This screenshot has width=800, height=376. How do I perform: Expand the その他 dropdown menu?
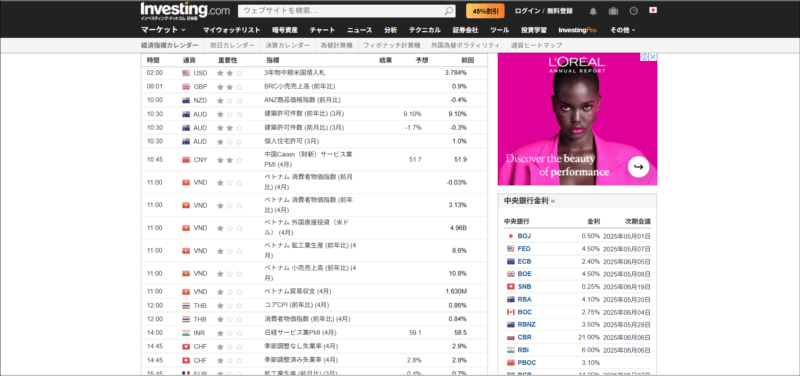pyautogui.click(x=623, y=30)
